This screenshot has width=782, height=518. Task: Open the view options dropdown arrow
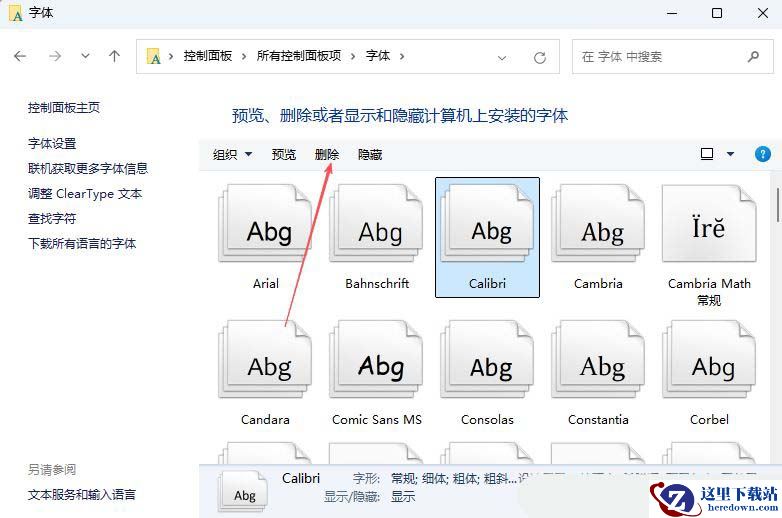730,154
